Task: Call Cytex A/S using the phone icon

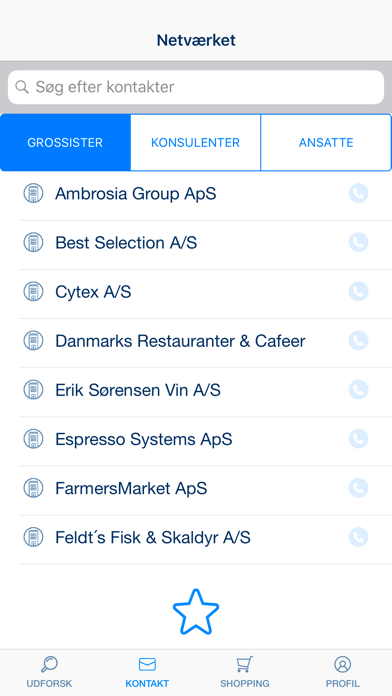Action: [358, 292]
